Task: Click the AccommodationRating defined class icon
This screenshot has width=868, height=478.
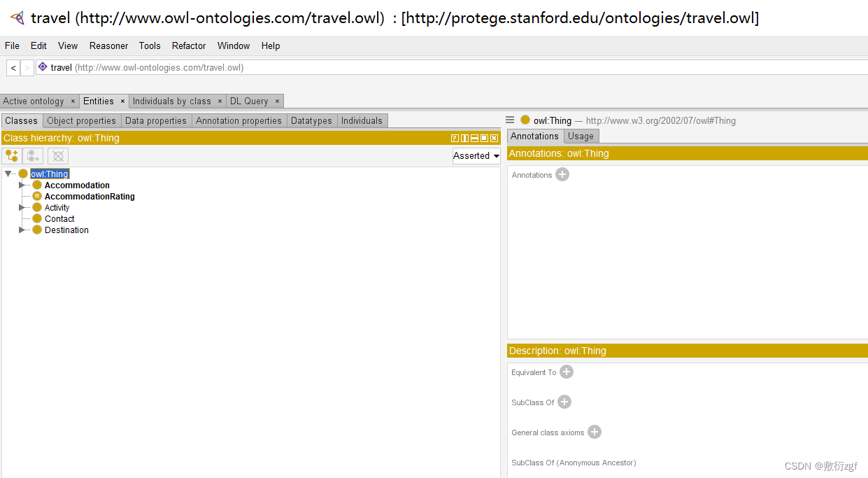Action: (37, 196)
